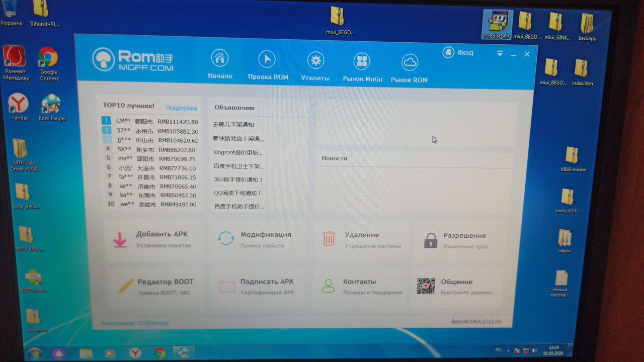
Task: Open File Explorer from the taskbar
Action: [86, 353]
